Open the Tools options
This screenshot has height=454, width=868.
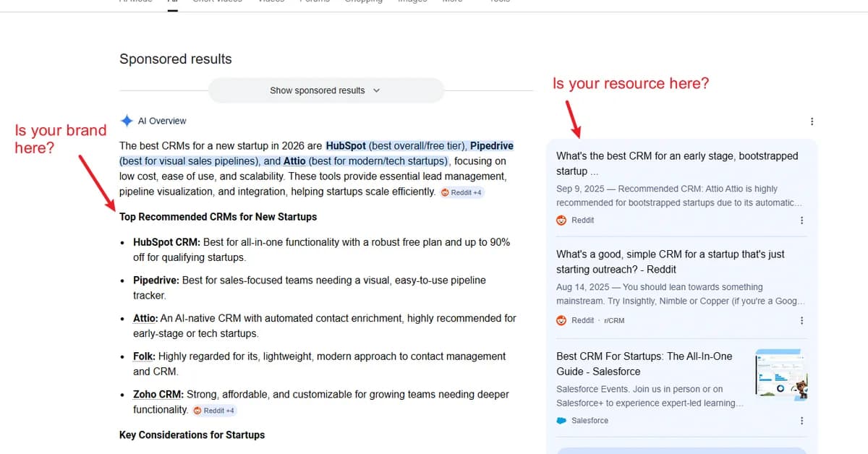[x=499, y=2]
